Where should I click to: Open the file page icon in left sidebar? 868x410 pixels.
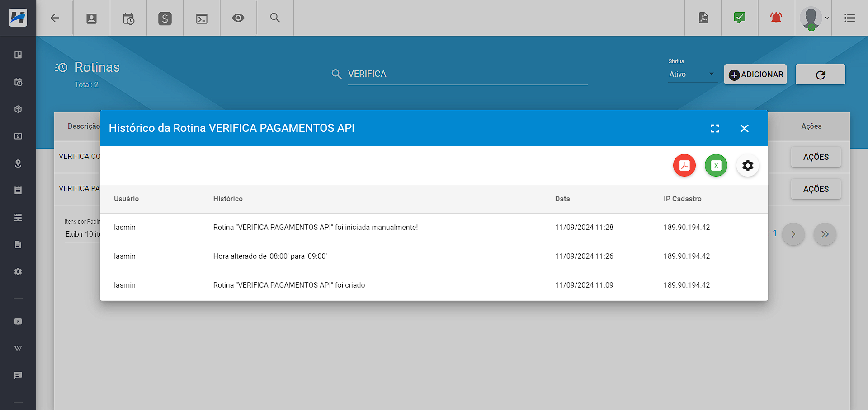(18, 245)
